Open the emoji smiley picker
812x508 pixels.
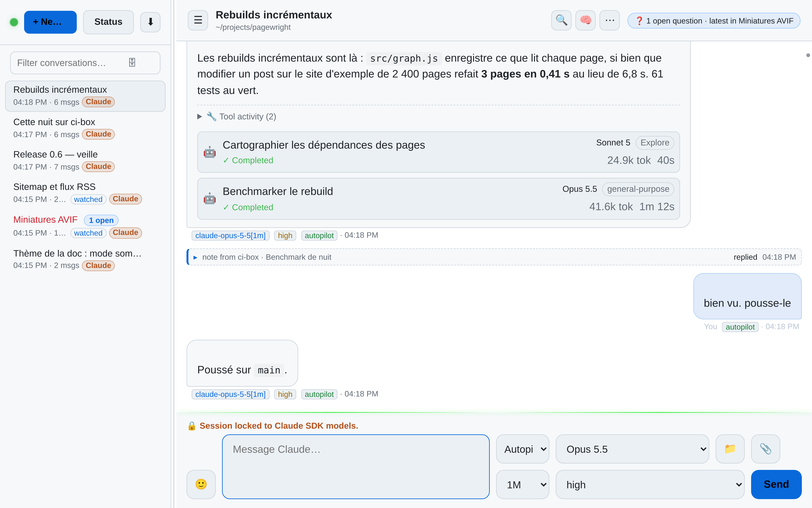pos(201,484)
